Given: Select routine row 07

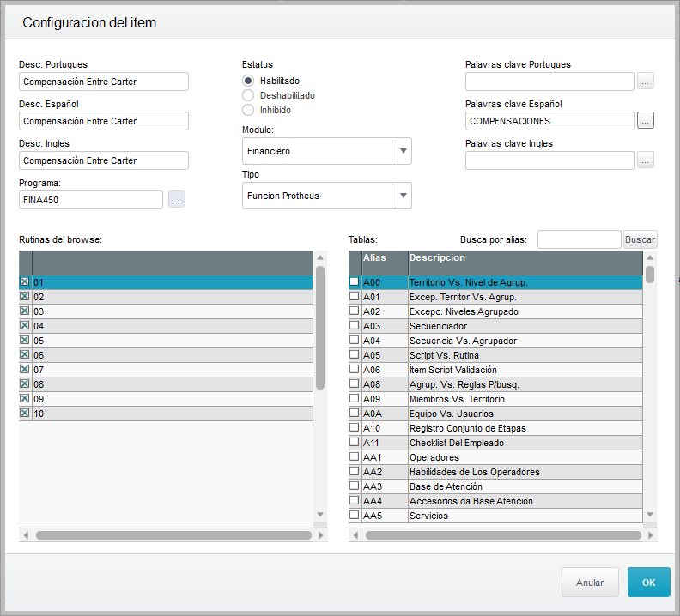Looking at the screenshot, I should 166,370.
